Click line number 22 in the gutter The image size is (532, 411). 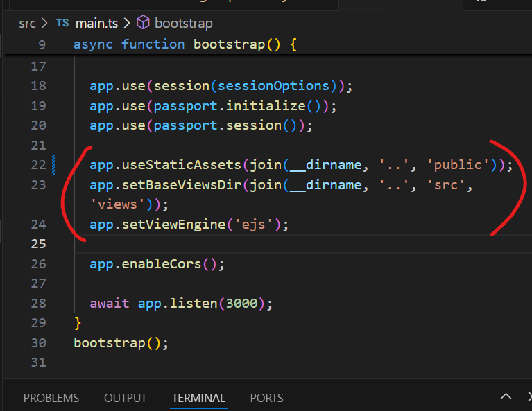tap(38, 165)
